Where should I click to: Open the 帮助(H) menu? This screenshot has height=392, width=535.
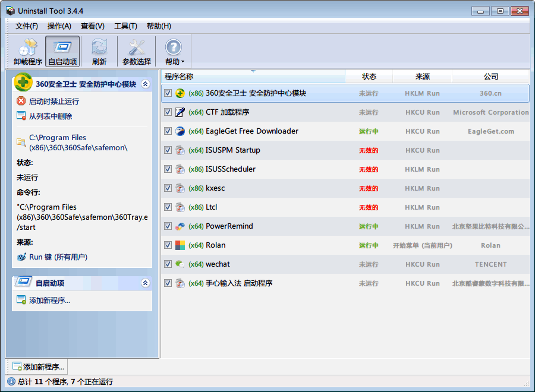click(159, 26)
